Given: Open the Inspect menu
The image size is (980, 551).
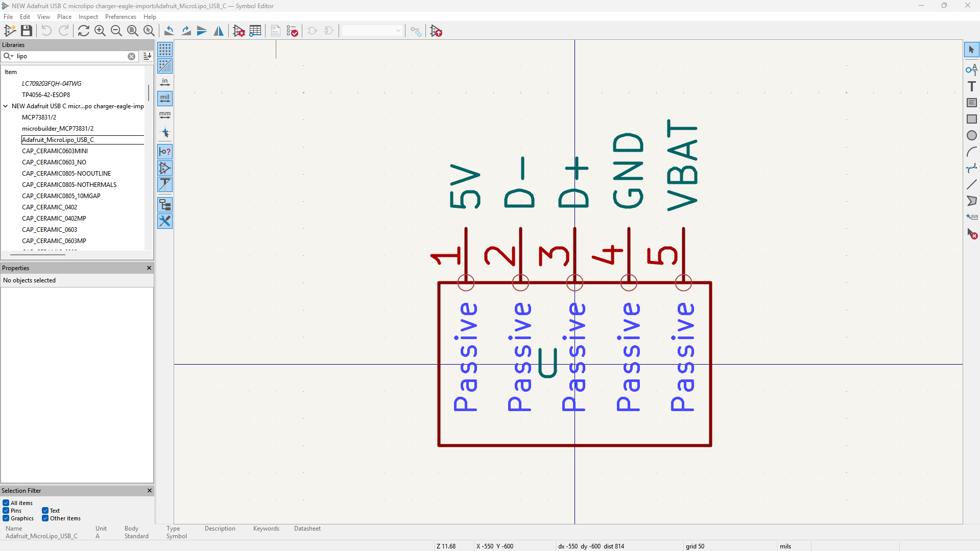Looking at the screenshot, I should [x=88, y=17].
